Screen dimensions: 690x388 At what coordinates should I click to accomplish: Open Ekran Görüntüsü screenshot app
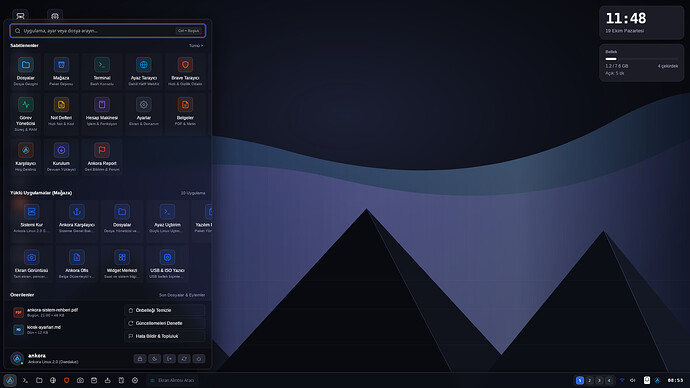click(x=31, y=265)
